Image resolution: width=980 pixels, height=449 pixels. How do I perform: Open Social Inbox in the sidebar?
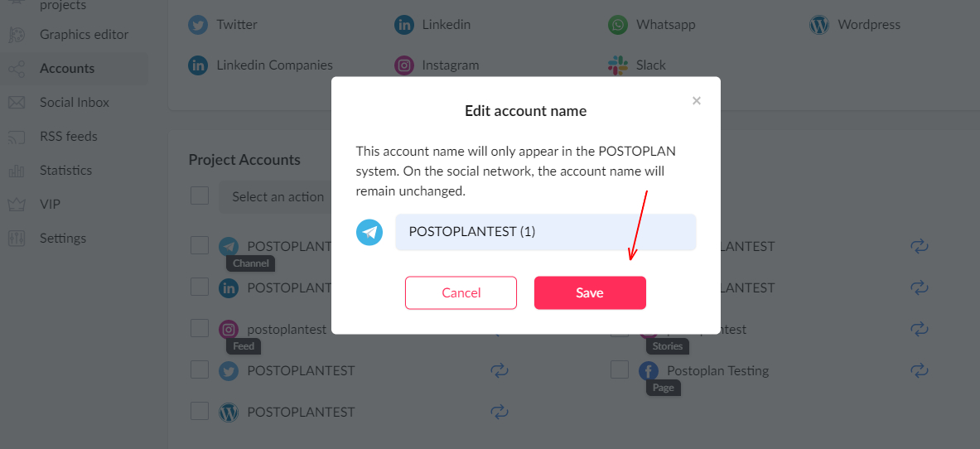[74, 103]
